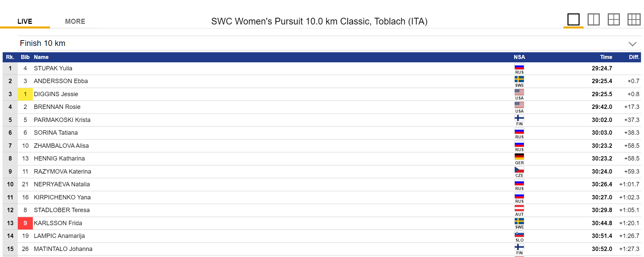
Task: Select the single-panel layout icon
Action: [x=573, y=19]
